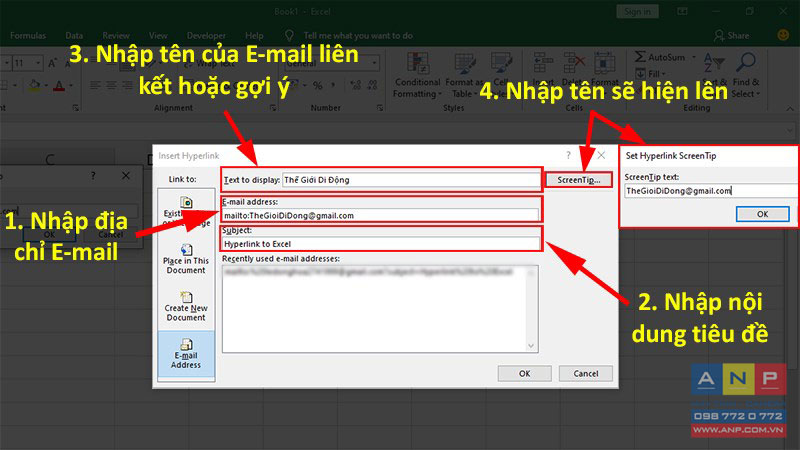Open the Review ribbon tab
The width and height of the screenshot is (800, 450).
click(x=116, y=35)
